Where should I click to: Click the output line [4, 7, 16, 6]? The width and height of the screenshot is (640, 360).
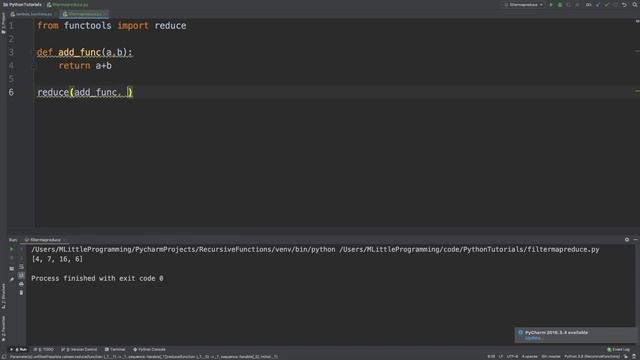click(x=57, y=259)
